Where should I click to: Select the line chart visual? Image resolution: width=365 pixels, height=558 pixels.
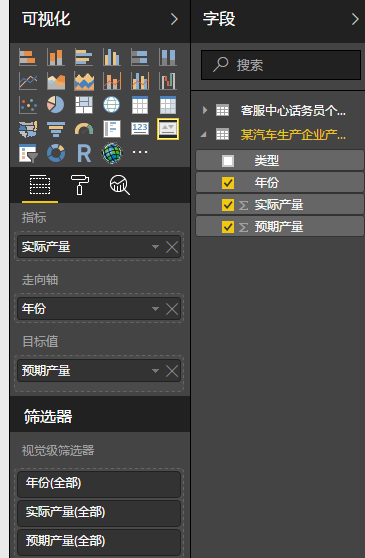click(x=28, y=81)
